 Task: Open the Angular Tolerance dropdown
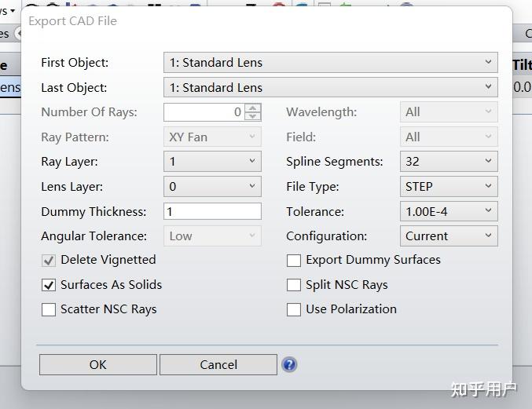point(212,236)
